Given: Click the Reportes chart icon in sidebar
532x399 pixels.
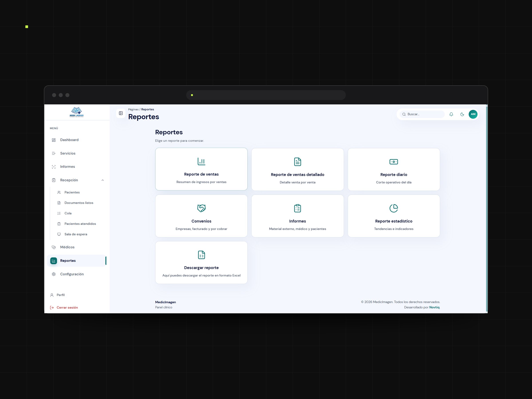Looking at the screenshot, I should (54, 261).
